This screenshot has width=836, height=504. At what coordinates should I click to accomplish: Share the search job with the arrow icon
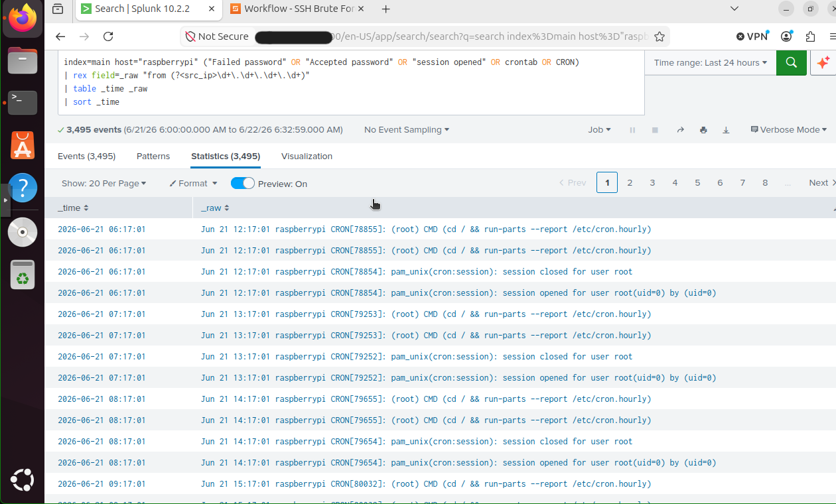pyautogui.click(x=680, y=130)
